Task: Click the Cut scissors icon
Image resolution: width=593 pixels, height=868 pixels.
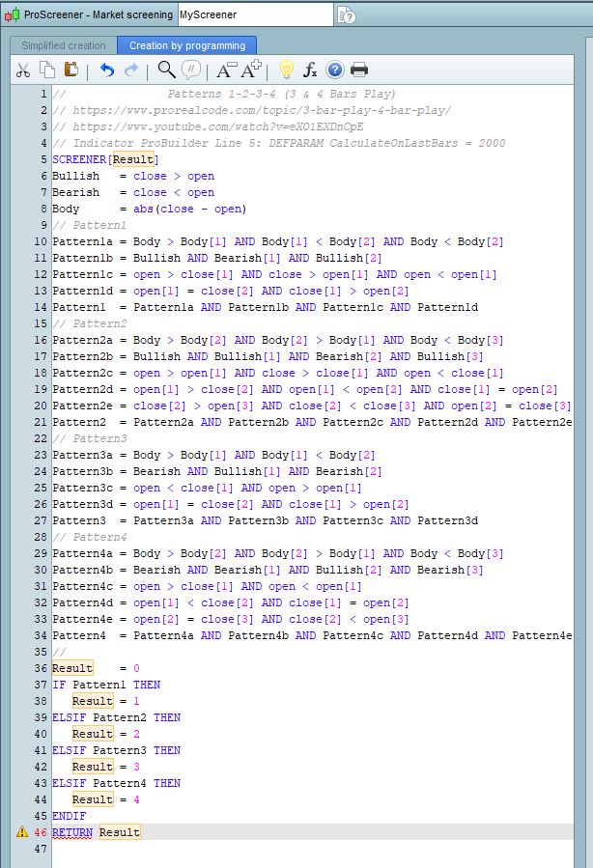Action: click(23, 70)
